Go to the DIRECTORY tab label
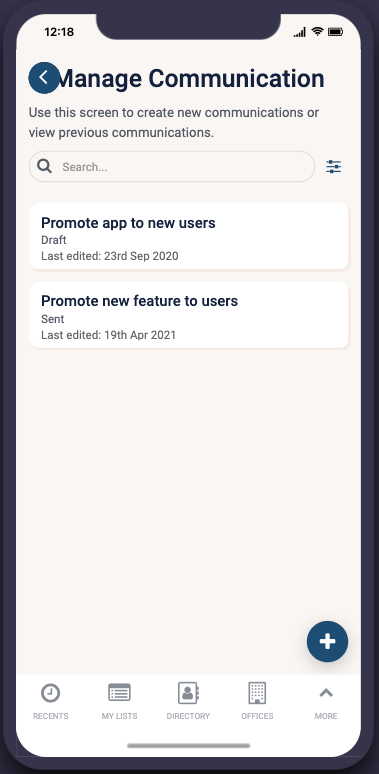 tap(188, 716)
